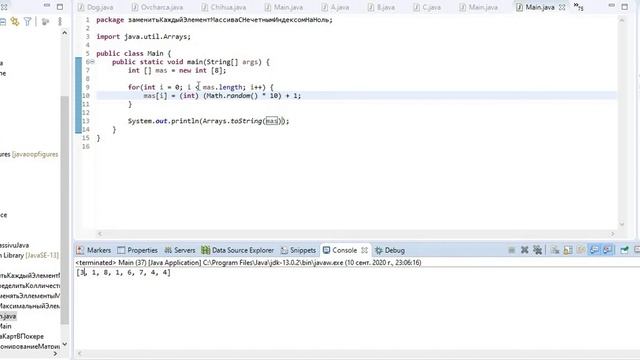Viewport: 640px width, 360px height.
Task: Open the Markers view tab
Action: coord(94,250)
